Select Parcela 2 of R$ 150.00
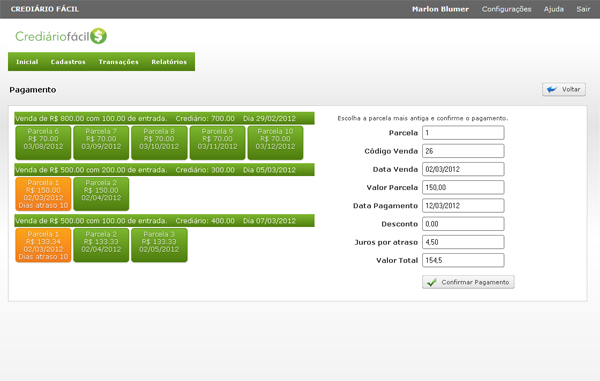This screenshot has height=381, width=600. [x=101, y=194]
